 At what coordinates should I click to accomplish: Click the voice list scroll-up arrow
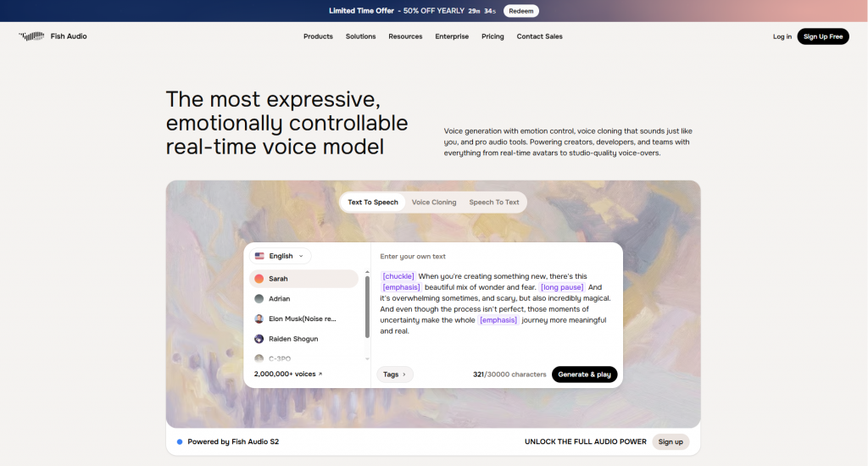click(x=367, y=272)
